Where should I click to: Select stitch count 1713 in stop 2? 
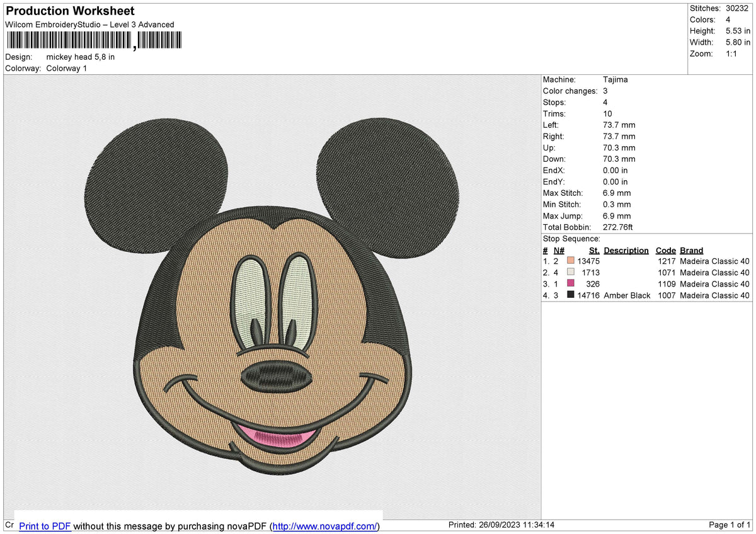[591, 272]
